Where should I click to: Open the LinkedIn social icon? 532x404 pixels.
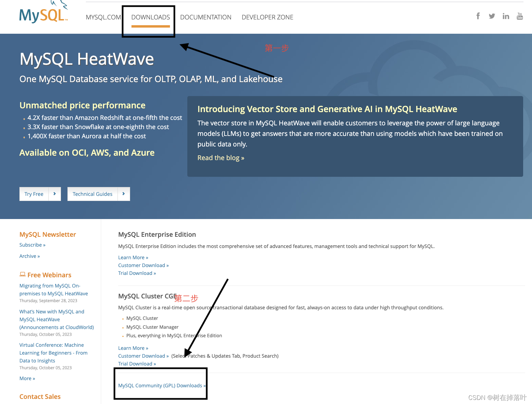tap(506, 16)
